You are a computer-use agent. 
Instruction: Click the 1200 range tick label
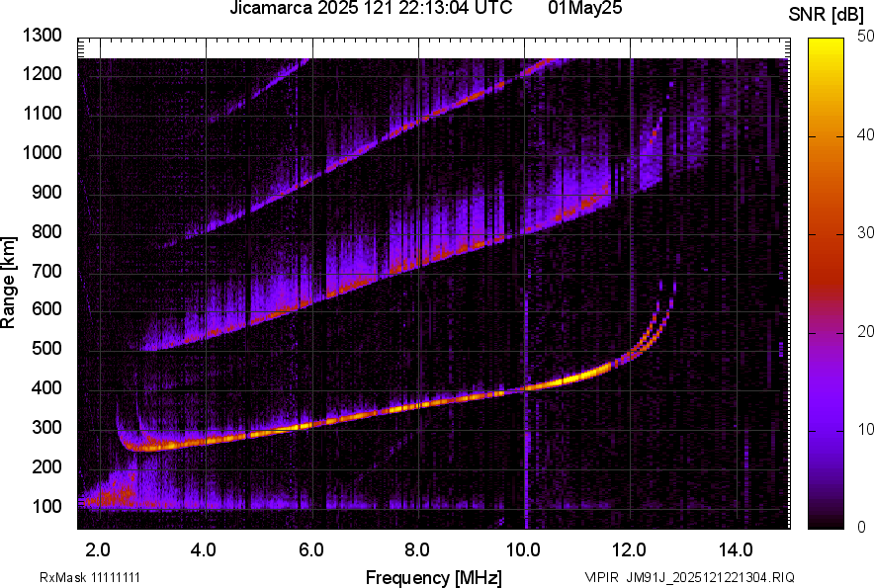(42, 73)
